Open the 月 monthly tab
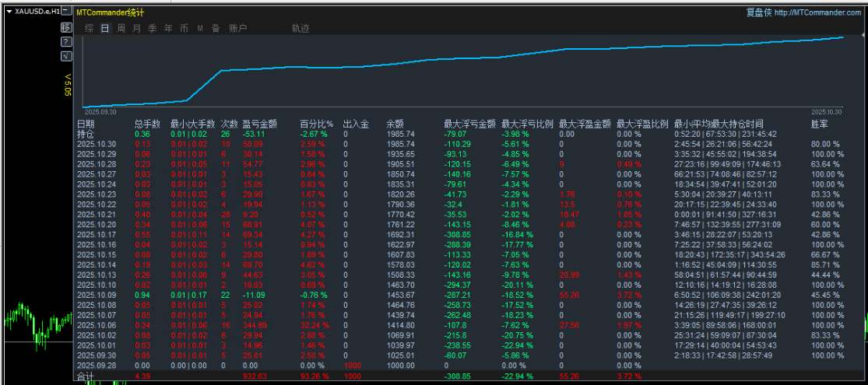The image size is (868, 385). tap(136, 29)
